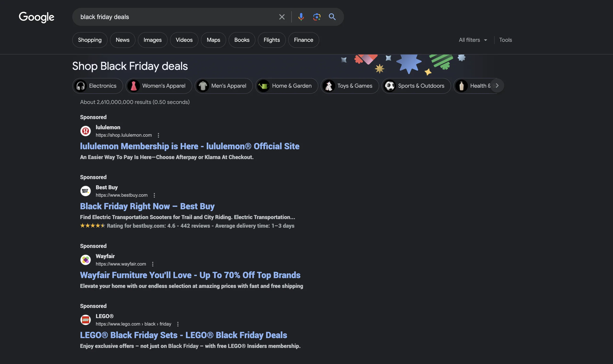Switch to the Shopping tab
Screen dimensions: 613x364
pos(90,40)
